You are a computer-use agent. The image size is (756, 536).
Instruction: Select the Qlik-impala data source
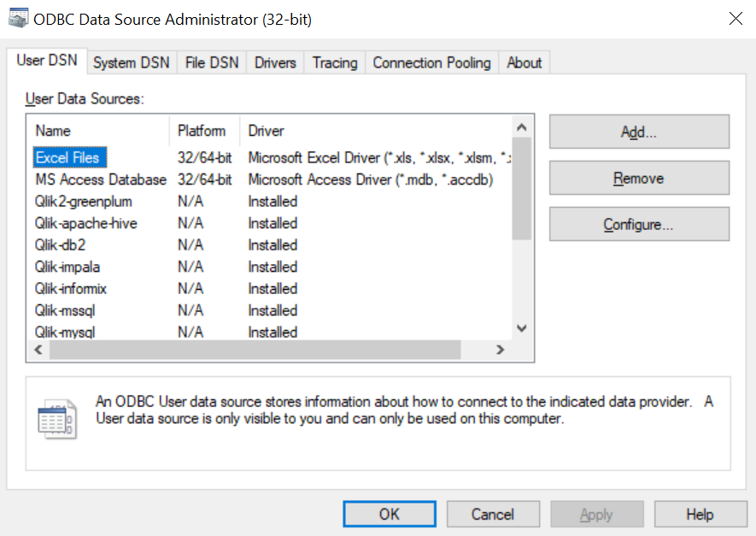(x=67, y=267)
